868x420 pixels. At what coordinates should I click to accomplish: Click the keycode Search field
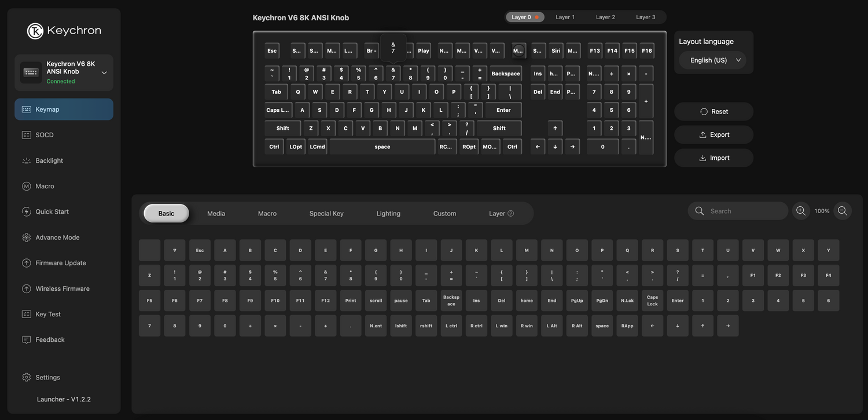coord(744,211)
